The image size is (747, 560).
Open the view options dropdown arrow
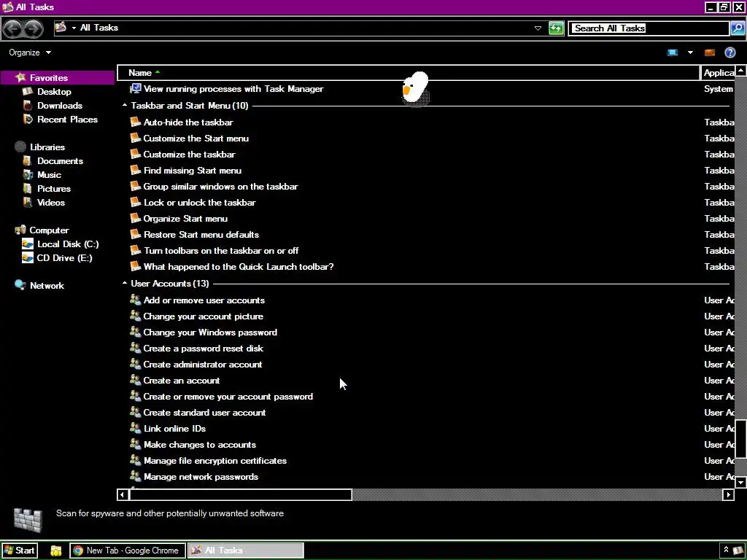pyautogui.click(x=690, y=52)
